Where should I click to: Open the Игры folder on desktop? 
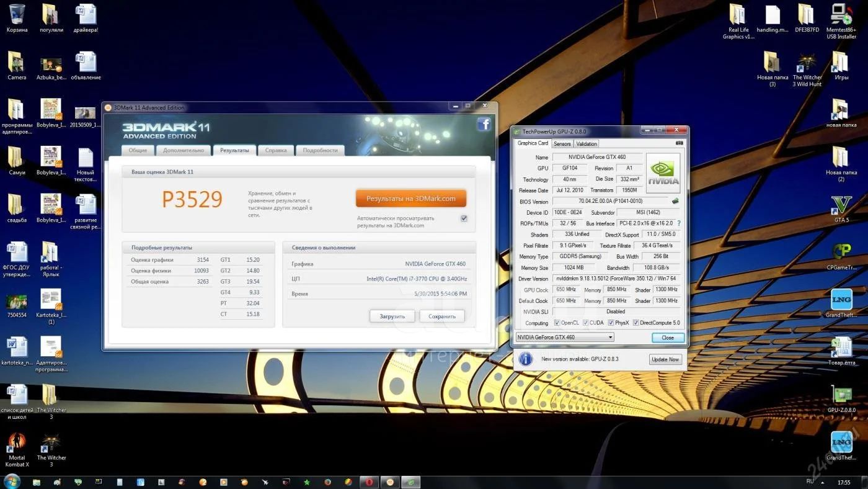click(841, 63)
